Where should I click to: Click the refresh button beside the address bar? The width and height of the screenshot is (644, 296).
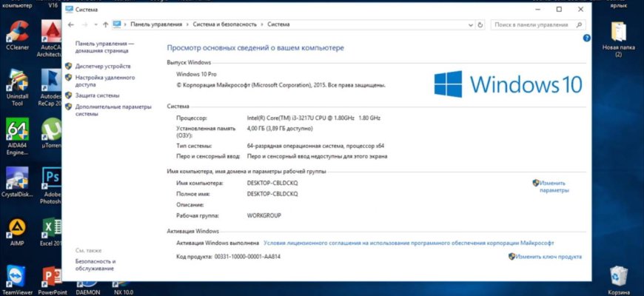pos(481,24)
